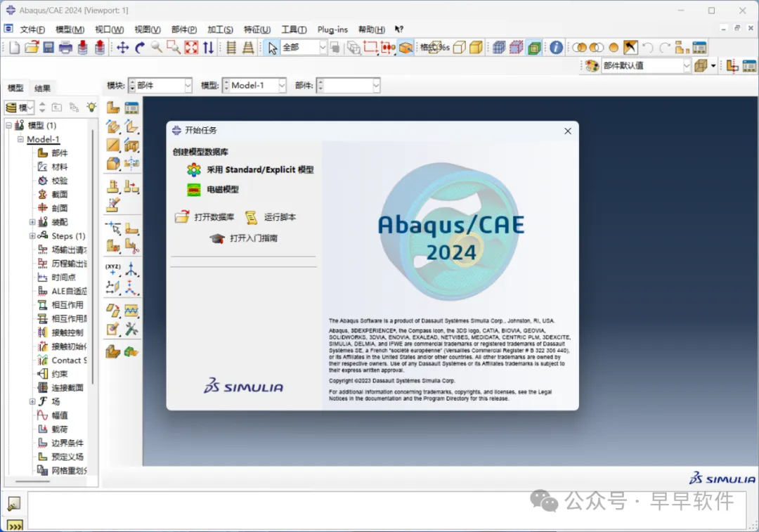
Task: Select the 载荷 tree item
Action: pyautogui.click(x=53, y=429)
